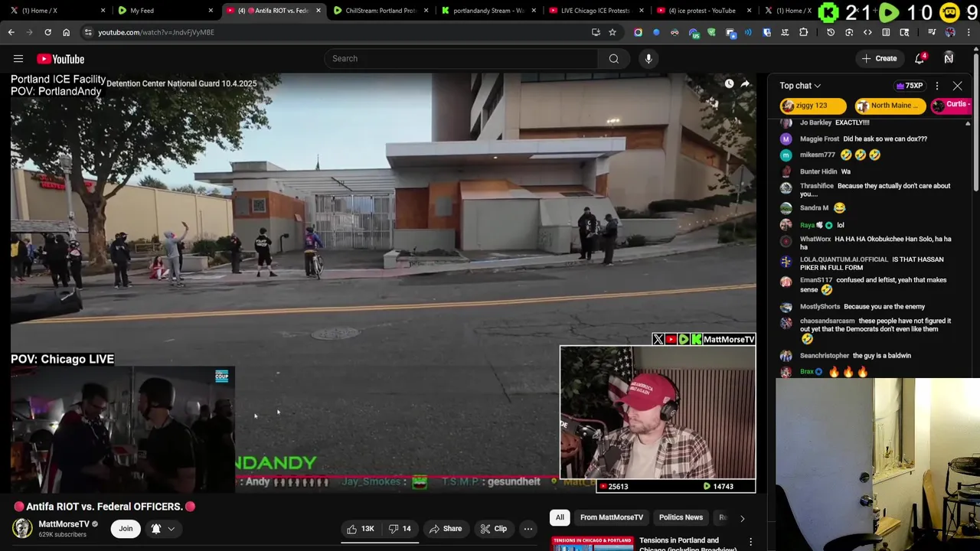Reload the current page
The image size is (980, 551).
click(x=47, y=32)
